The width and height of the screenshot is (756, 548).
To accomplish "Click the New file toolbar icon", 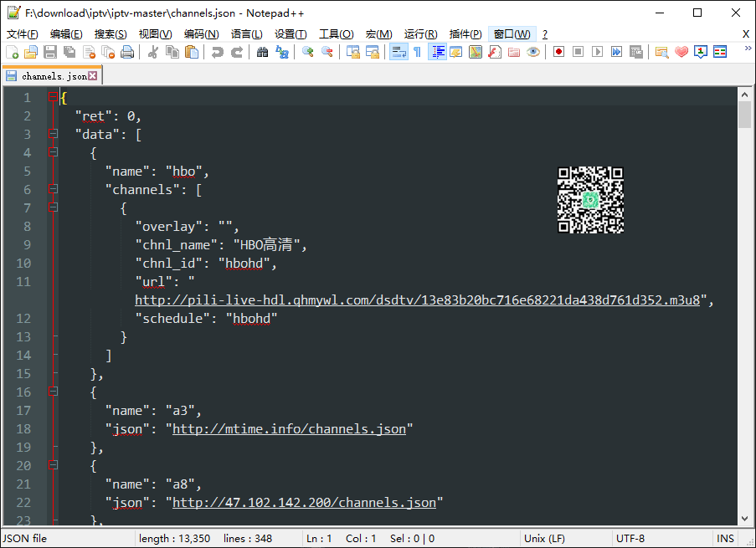I will click(12, 52).
